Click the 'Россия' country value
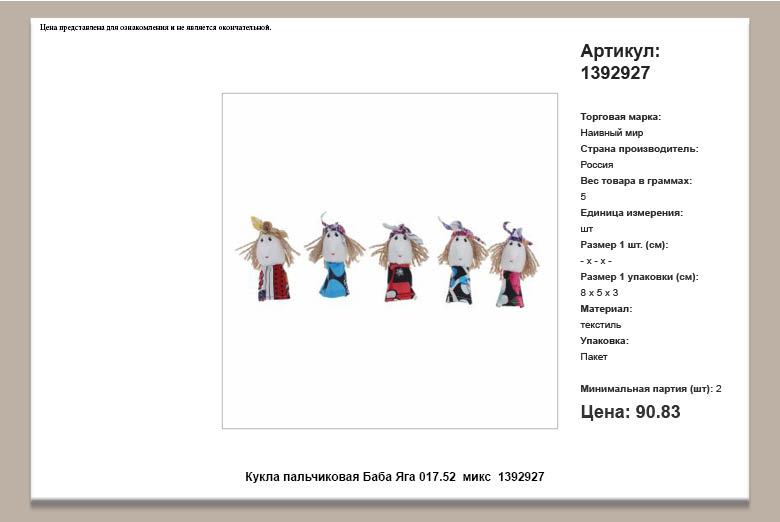 (x=596, y=165)
